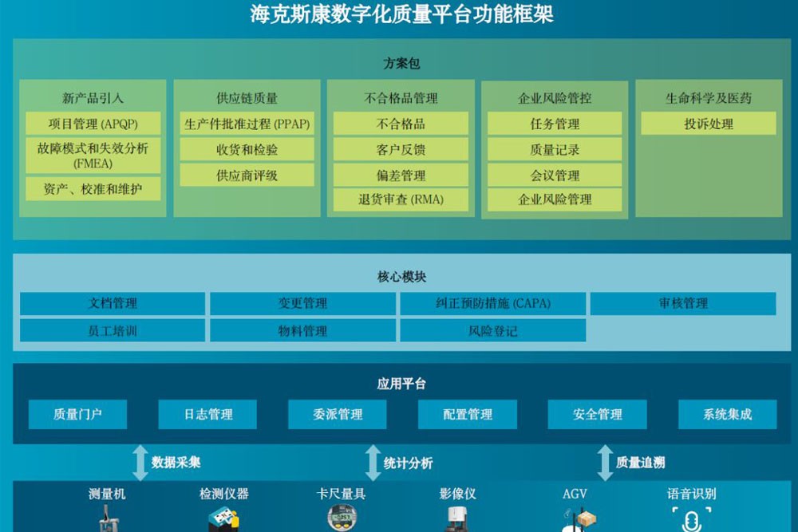
Task: Select the 质量记录 box
Action: (x=555, y=149)
